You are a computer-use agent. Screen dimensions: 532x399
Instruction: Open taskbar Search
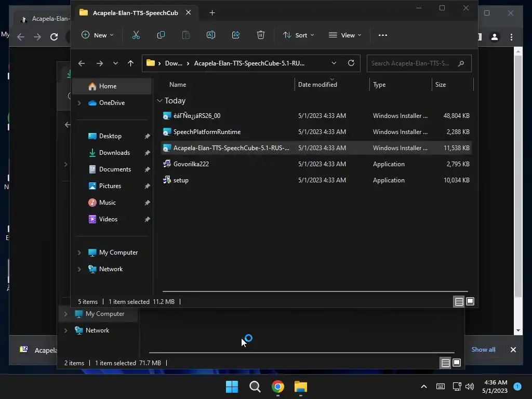click(x=255, y=387)
